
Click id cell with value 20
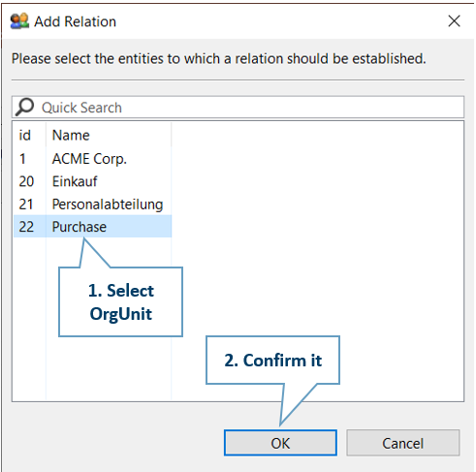[26, 181]
